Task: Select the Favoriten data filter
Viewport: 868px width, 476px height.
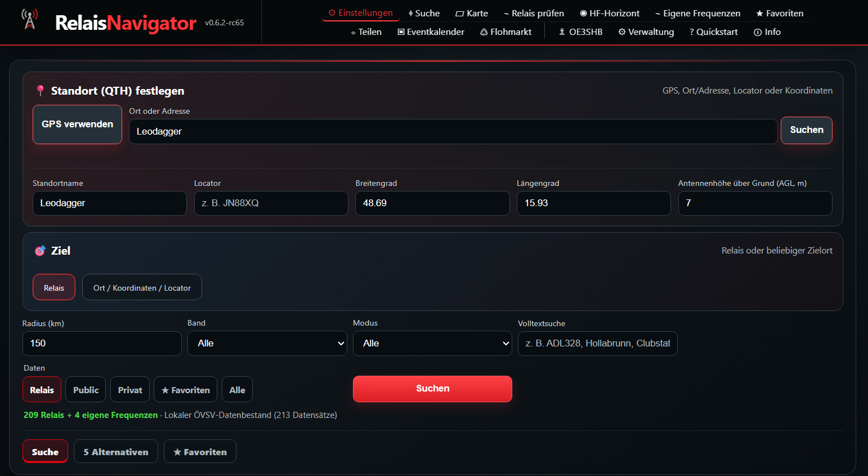Action: click(x=185, y=389)
